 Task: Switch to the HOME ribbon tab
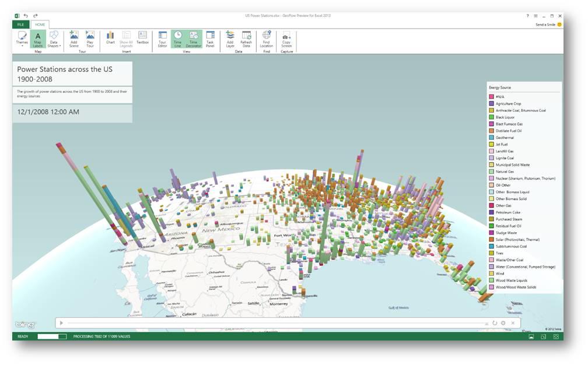pyautogui.click(x=40, y=24)
